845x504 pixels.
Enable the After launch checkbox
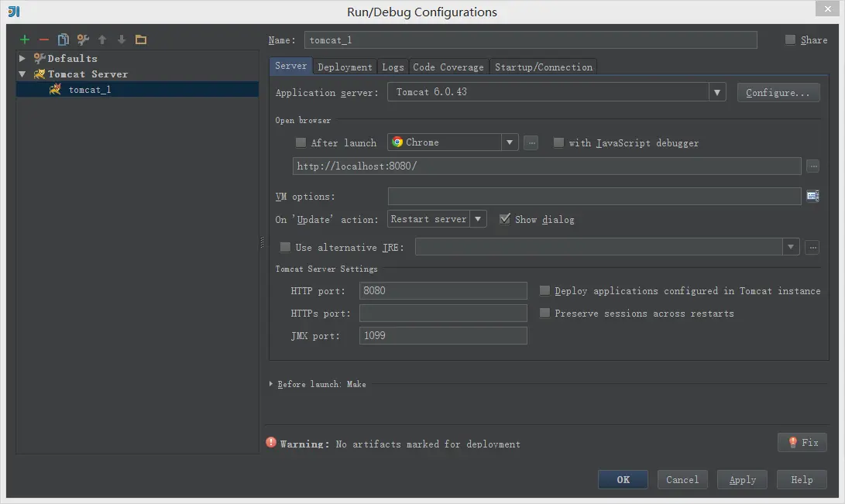pyautogui.click(x=301, y=142)
